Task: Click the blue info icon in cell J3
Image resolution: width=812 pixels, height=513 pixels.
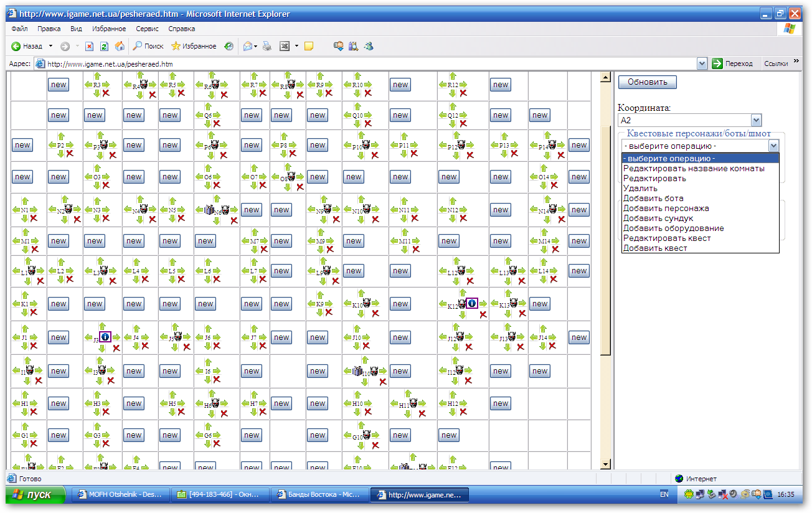Action: click(105, 337)
